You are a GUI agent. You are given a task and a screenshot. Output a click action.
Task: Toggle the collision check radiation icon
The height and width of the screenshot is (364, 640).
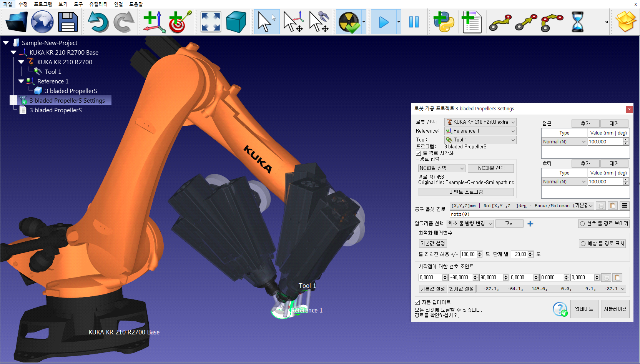(349, 22)
